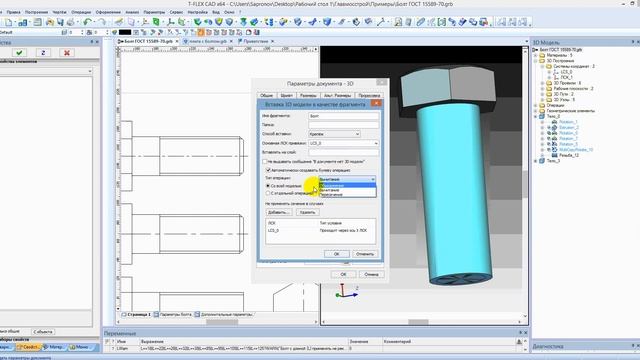This screenshot has height=360, width=640.
Task: Expand the Материалы node in 3D model tree
Action: [x=536, y=55]
